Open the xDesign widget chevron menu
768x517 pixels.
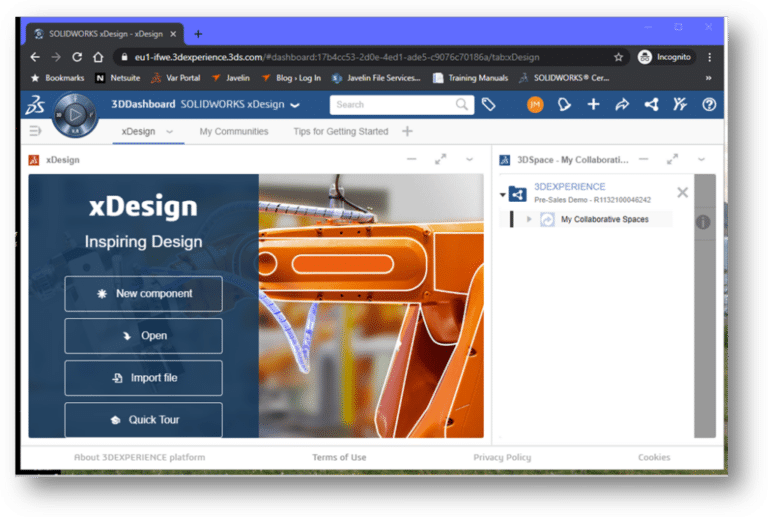pos(470,159)
